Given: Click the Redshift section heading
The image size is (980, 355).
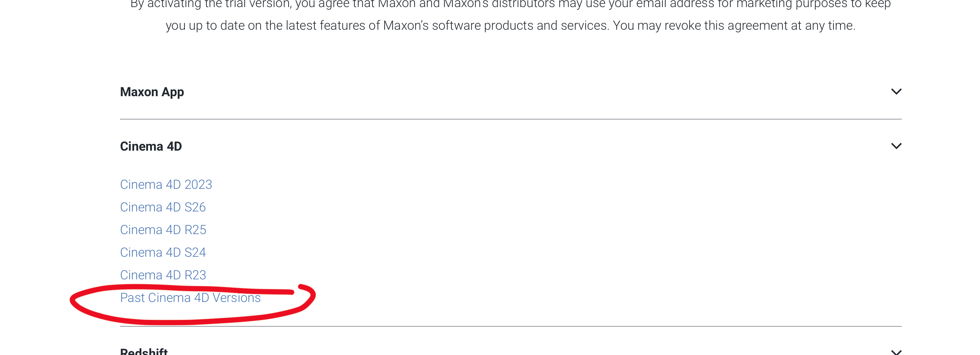Looking at the screenshot, I should coord(144,351).
